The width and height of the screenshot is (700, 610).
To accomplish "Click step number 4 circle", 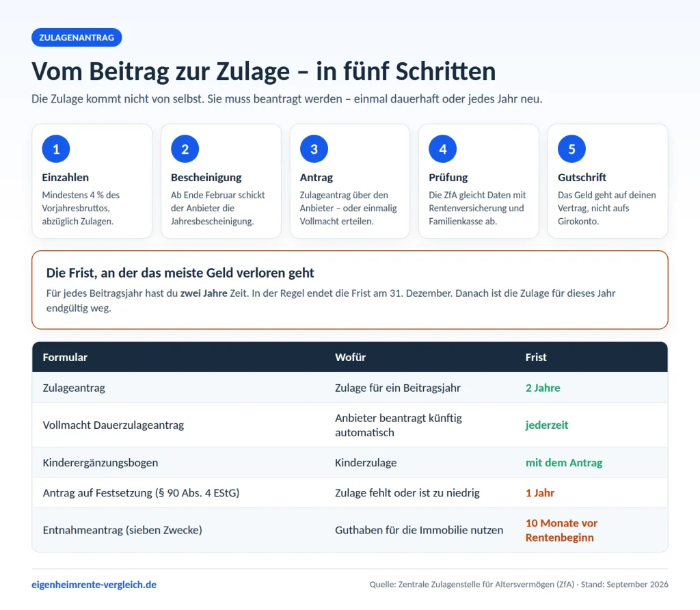I will point(443,148).
